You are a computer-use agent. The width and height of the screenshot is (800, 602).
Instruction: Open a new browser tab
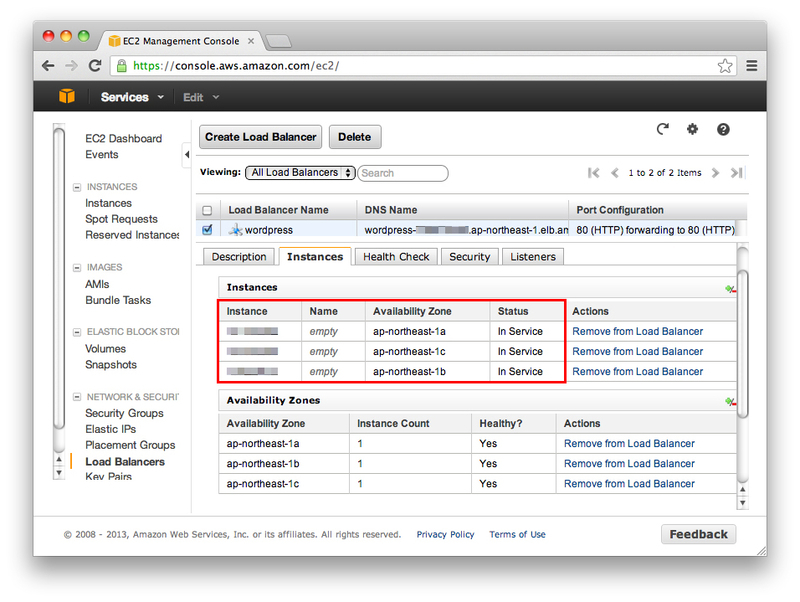(279, 41)
